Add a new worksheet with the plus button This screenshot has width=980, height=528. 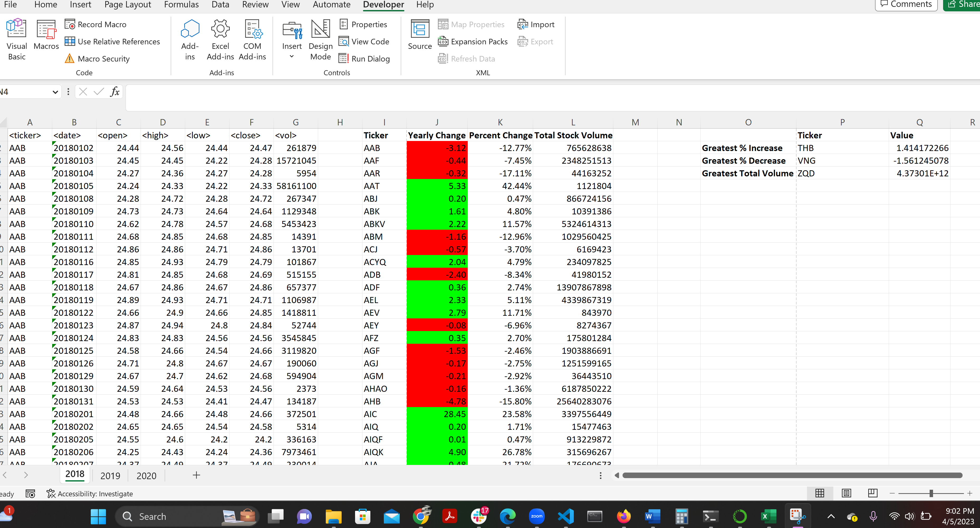[x=196, y=475]
